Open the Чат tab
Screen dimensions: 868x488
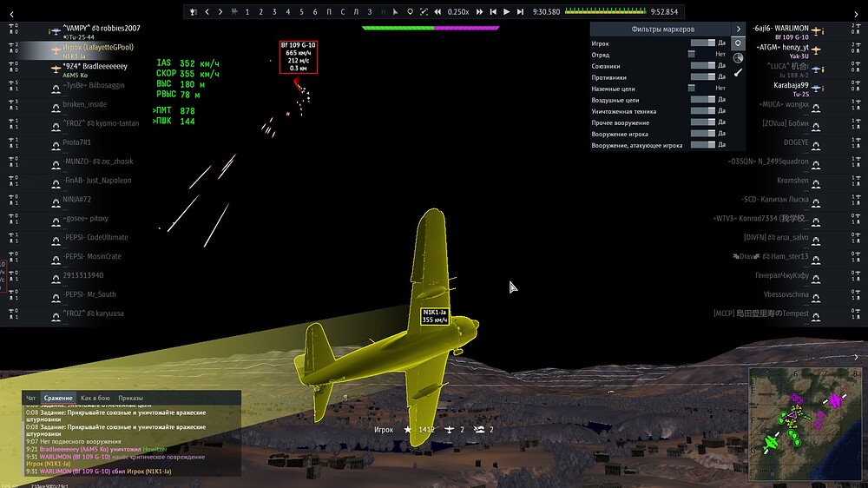click(31, 398)
